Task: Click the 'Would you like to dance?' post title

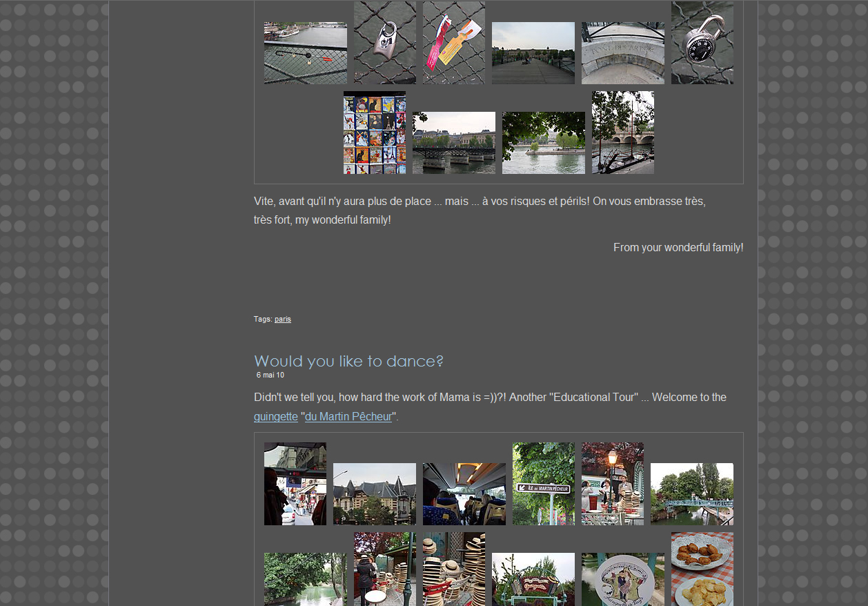Action: point(348,361)
